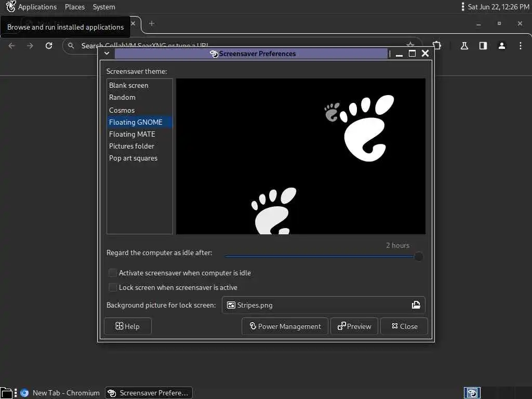The image size is (532, 399).
Task: Click the workspace switcher screensaver thumbnail
Action: [472, 393]
